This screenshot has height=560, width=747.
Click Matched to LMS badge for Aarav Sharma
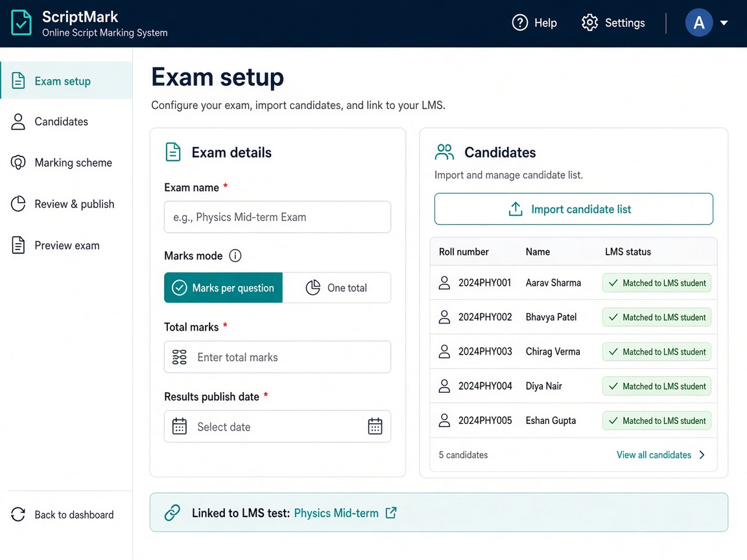click(x=656, y=283)
